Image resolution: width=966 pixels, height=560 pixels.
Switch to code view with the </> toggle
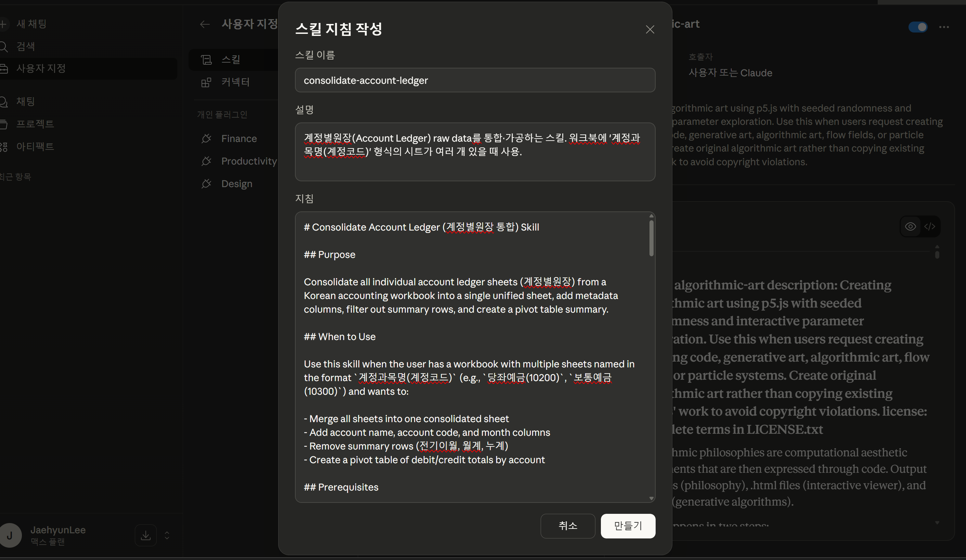point(930,226)
